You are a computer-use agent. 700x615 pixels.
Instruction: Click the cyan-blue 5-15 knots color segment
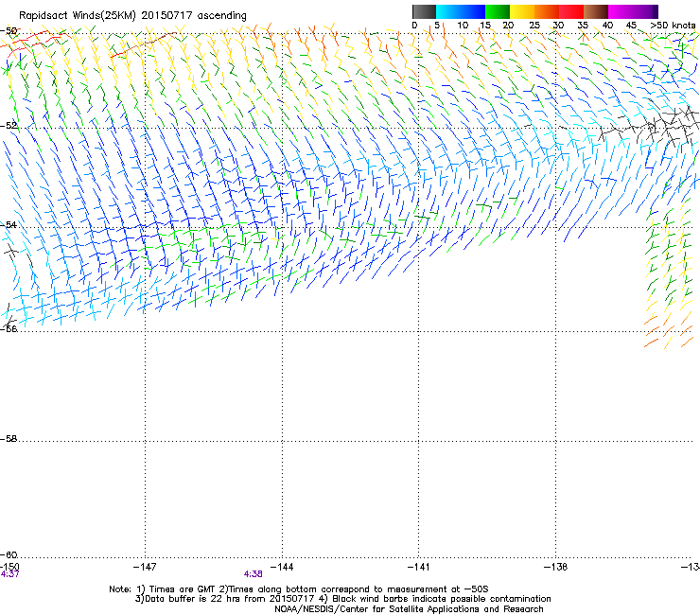pos(461,11)
